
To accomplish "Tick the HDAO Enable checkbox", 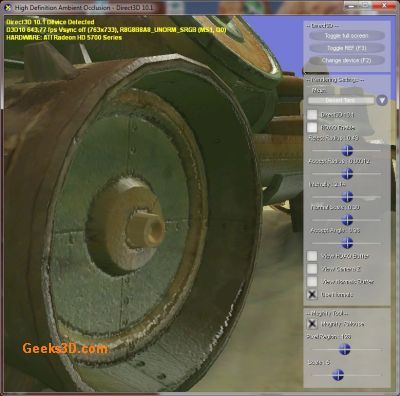I will (312, 127).
